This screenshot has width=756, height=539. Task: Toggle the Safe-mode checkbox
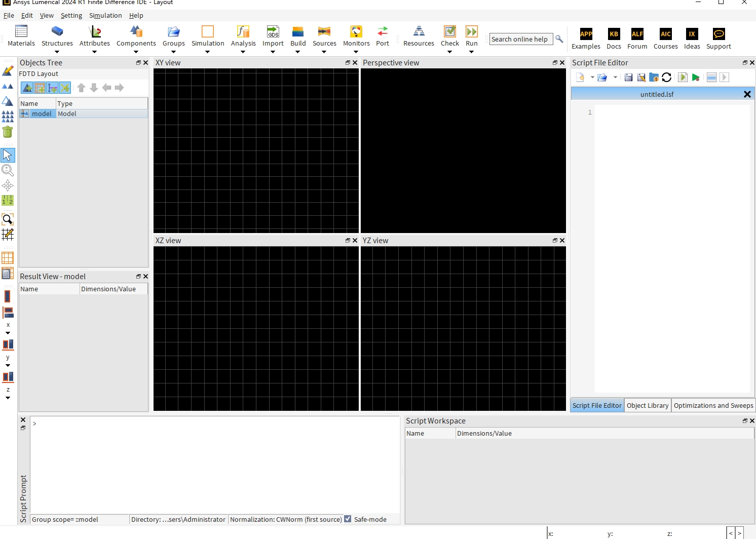348,519
